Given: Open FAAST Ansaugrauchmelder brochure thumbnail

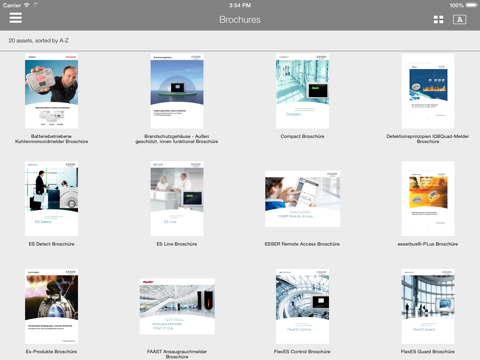Looking at the screenshot, I should click(x=177, y=306).
